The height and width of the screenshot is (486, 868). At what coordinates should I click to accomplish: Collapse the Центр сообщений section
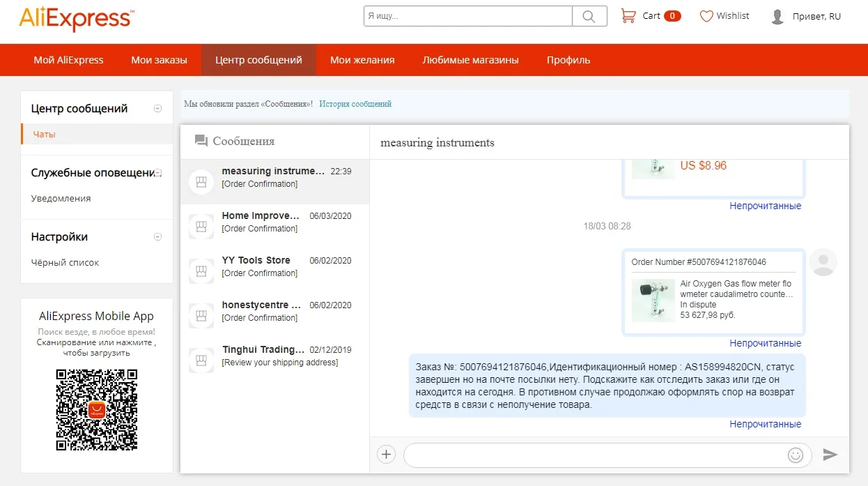pos(158,108)
